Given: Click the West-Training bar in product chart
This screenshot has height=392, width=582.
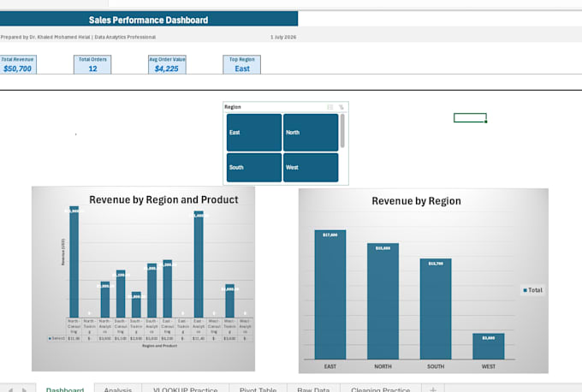Looking at the screenshot, I should [229, 301].
